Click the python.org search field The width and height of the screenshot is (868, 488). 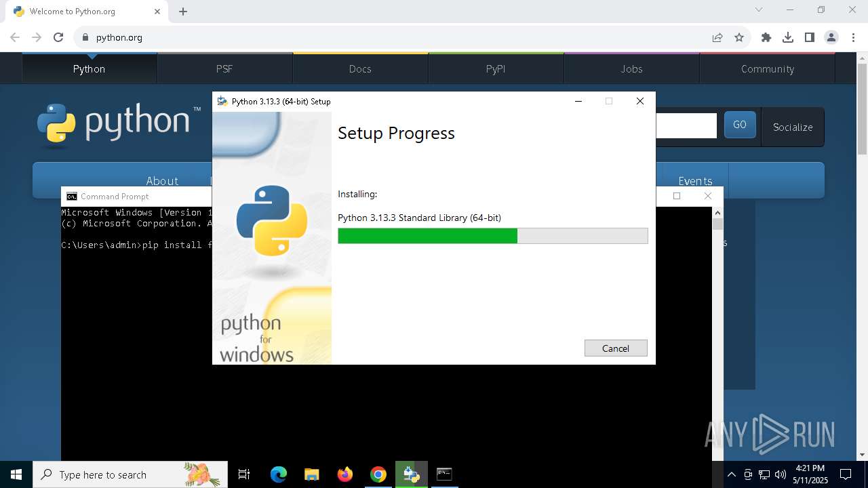point(686,125)
